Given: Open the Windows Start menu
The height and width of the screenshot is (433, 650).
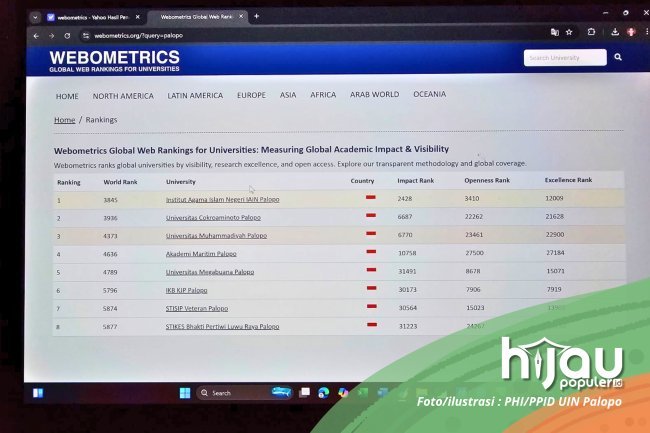Looking at the screenshot, I should point(185,393).
